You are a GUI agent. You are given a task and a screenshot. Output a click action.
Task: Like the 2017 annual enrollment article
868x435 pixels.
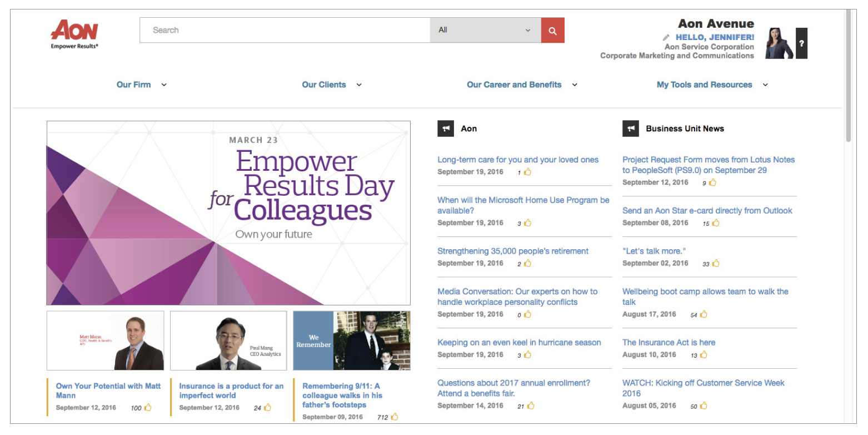point(531,406)
